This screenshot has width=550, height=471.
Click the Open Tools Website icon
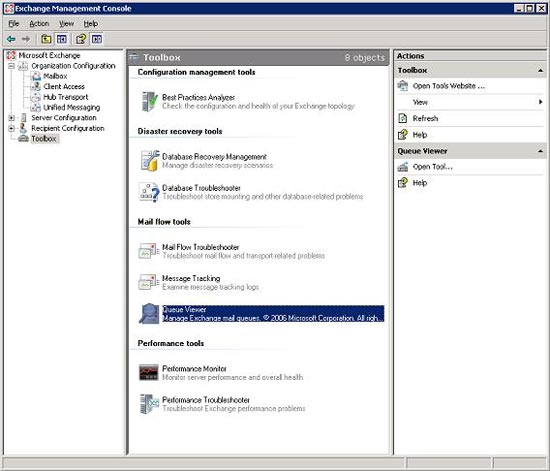[x=403, y=86]
